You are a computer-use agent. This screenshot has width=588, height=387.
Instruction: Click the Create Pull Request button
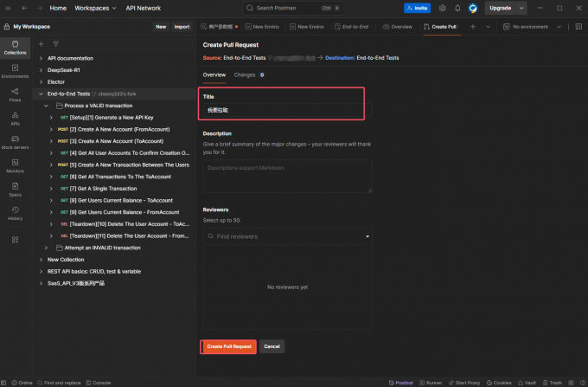click(228, 346)
